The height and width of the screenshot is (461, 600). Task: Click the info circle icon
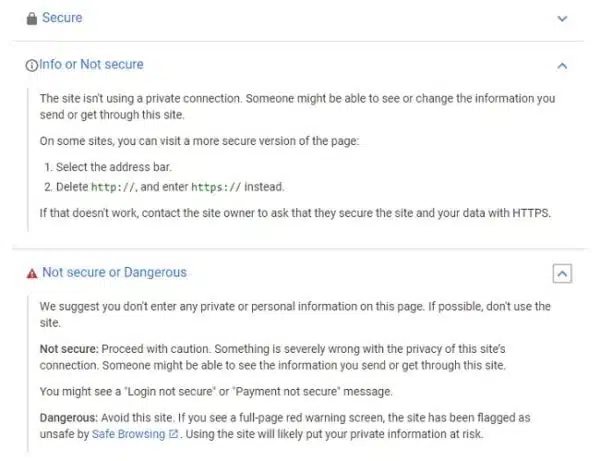32,65
